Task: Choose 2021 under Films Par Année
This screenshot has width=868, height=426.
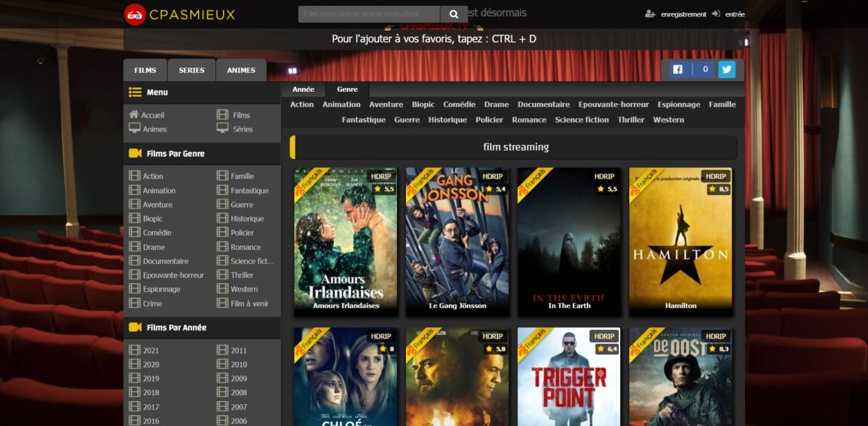Action: (151, 351)
